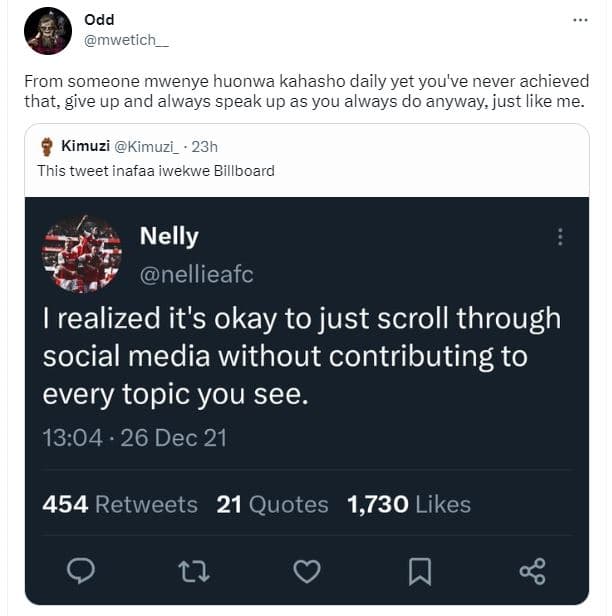The image size is (612, 616).
Task: Bookmark the tweet with the bookmark icon
Action: pyautogui.click(x=420, y=571)
